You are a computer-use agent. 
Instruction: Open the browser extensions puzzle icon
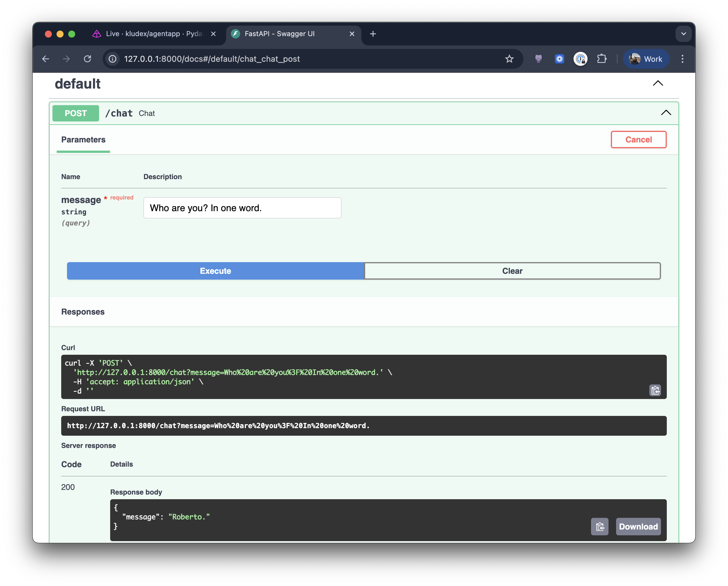602,59
